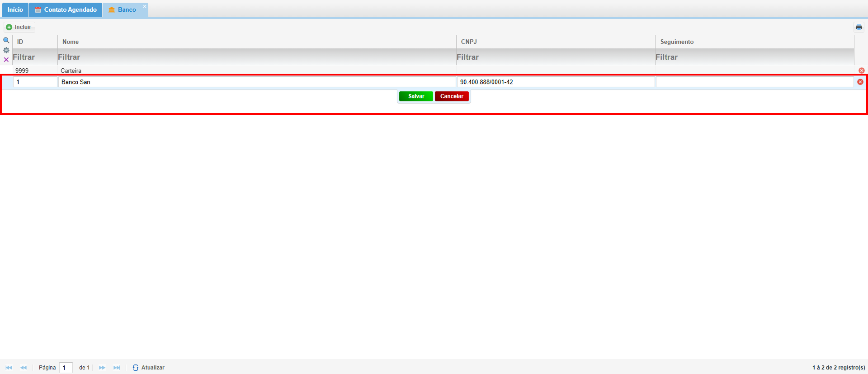Click Atualizar refresh button
This screenshot has width=868, height=374.
(149, 368)
